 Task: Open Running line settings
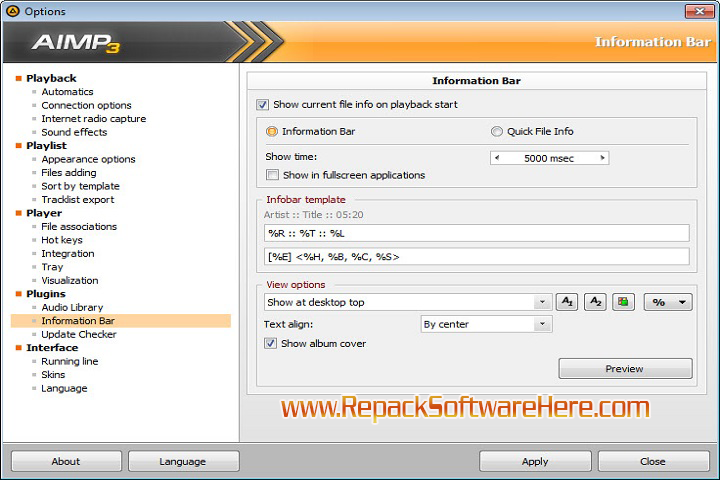click(70, 361)
